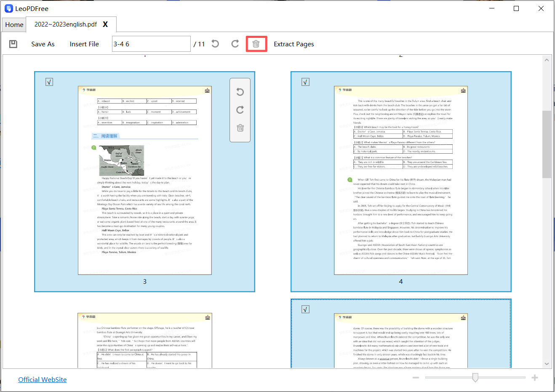Delete page 3 using floating panel trash icon
This screenshot has width=555, height=392.
tap(240, 128)
